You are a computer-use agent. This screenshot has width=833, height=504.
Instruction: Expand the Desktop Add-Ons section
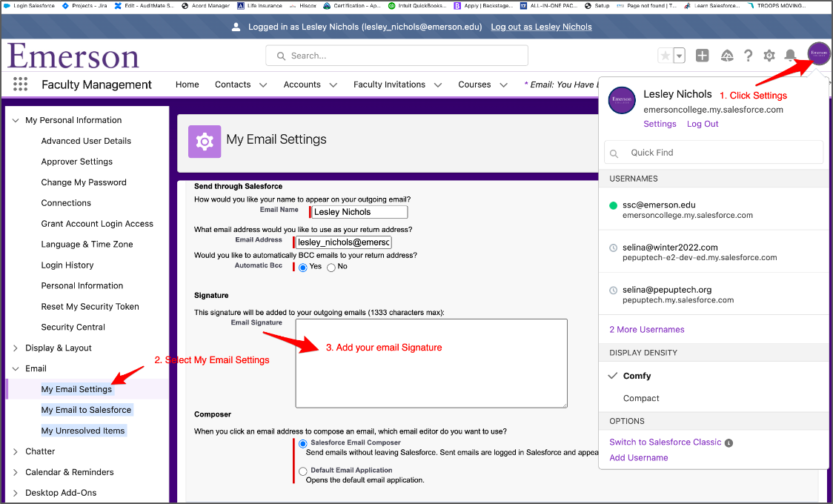pos(16,493)
